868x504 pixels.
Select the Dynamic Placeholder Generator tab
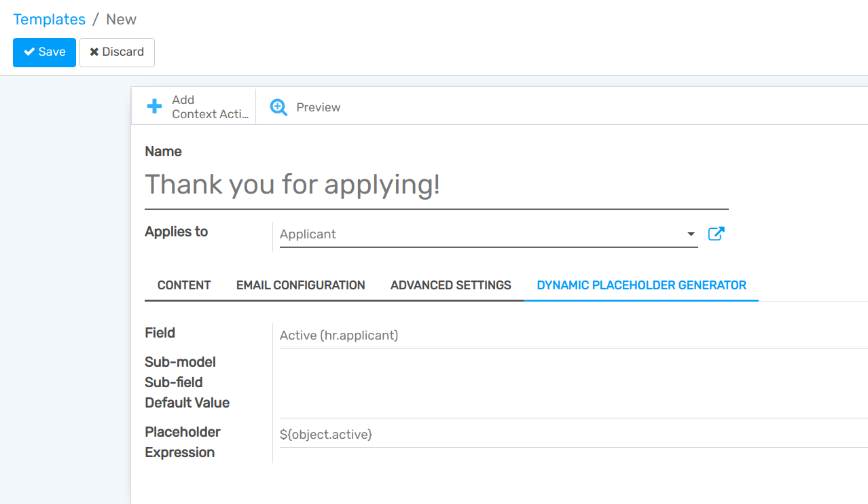pyautogui.click(x=640, y=285)
